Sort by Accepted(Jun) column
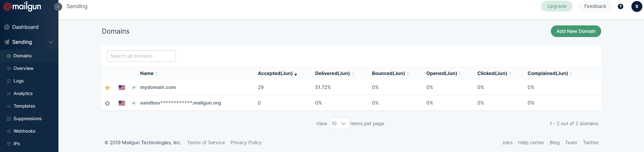Viewport: 644px width, 152px height. tap(277, 73)
